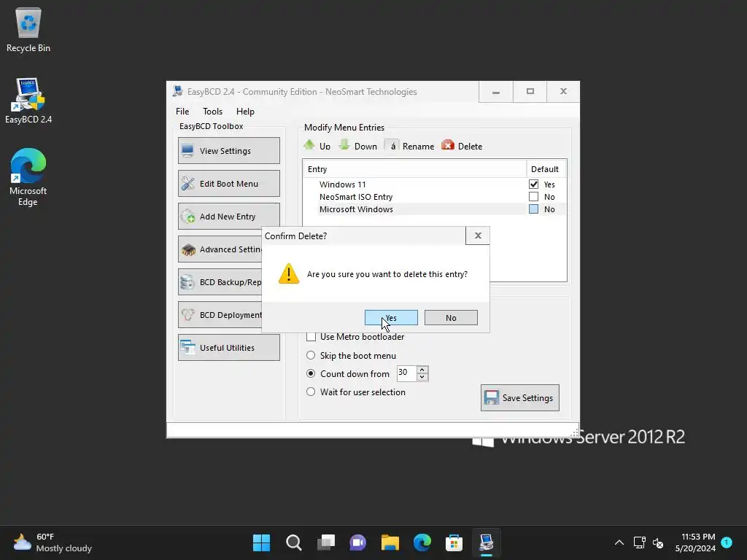Image resolution: width=747 pixels, height=560 pixels.
Task: Toggle default checkbox for Windows 11
Action: [x=533, y=184]
